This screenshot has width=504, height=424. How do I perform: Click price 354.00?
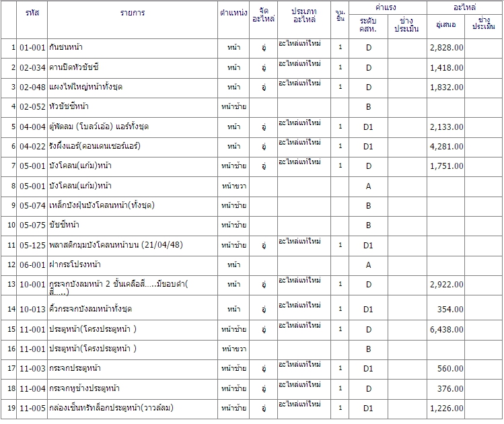click(450, 309)
